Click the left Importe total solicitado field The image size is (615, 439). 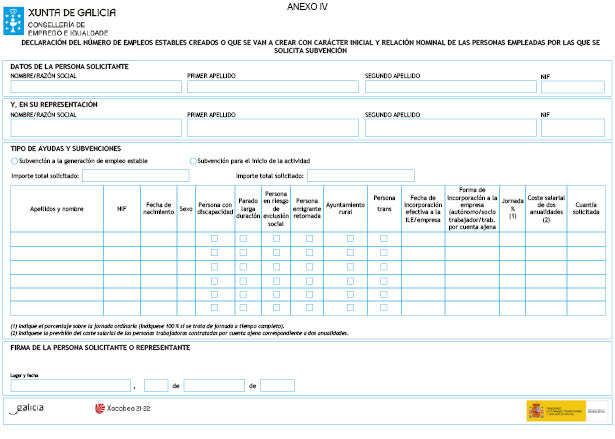point(135,175)
